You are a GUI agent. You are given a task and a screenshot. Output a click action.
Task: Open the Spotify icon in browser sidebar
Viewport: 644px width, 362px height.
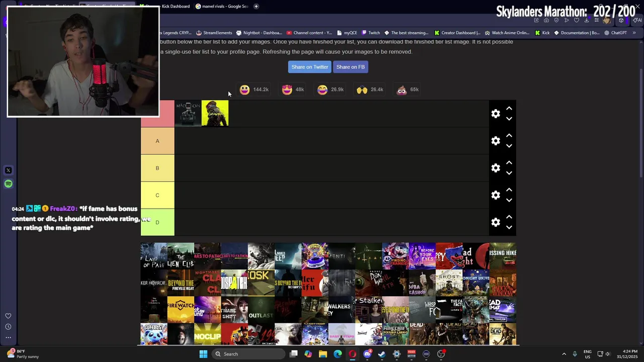point(8,184)
